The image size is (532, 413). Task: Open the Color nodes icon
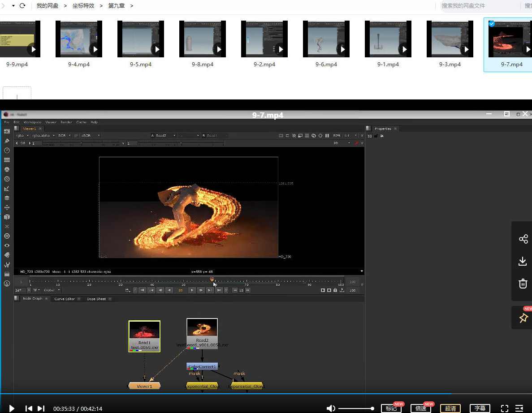coord(7,169)
